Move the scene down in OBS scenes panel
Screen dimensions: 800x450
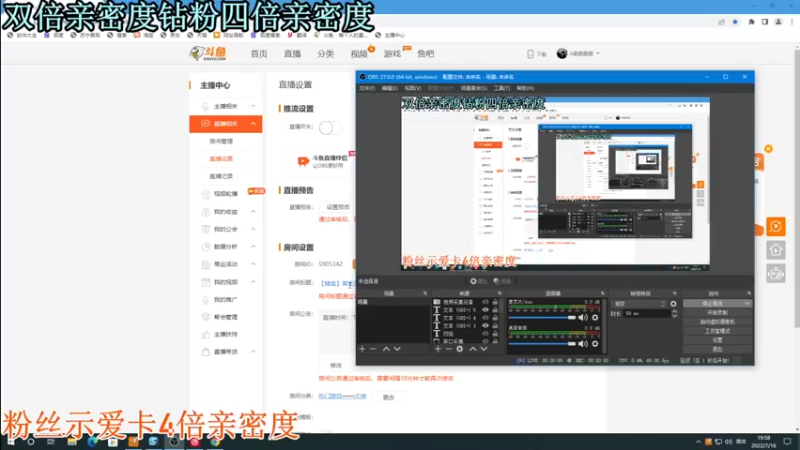pyautogui.click(x=397, y=349)
